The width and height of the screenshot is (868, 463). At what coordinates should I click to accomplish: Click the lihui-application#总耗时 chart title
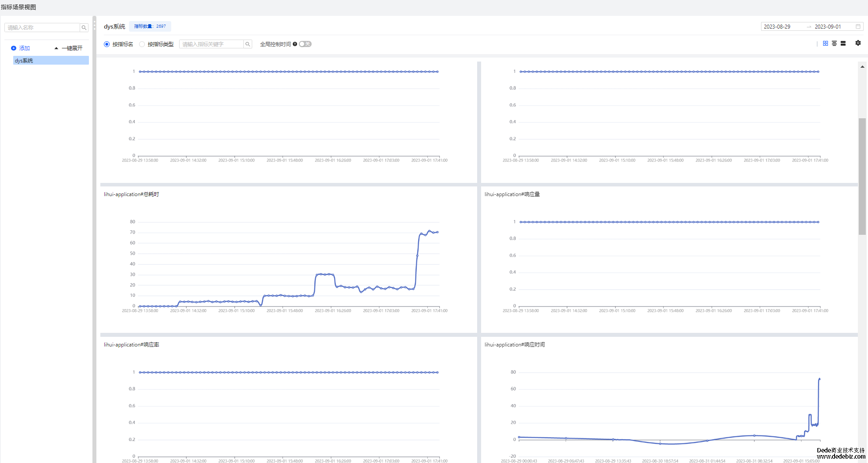(131, 194)
